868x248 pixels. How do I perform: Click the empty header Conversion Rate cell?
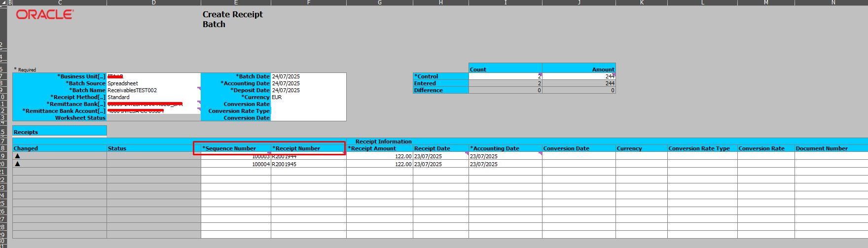[309, 104]
